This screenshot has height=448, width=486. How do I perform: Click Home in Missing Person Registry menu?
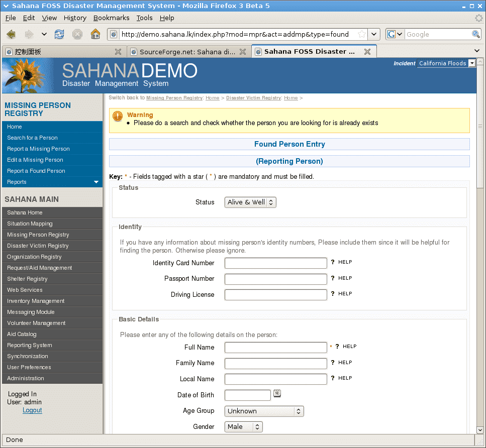coord(52,127)
